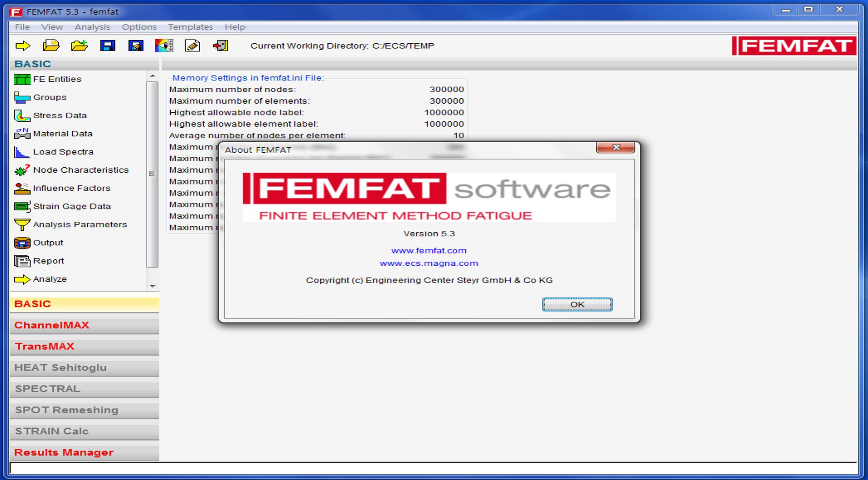868x480 pixels.
Task: Close the About FEMFAT dialog
Action: (616, 147)
